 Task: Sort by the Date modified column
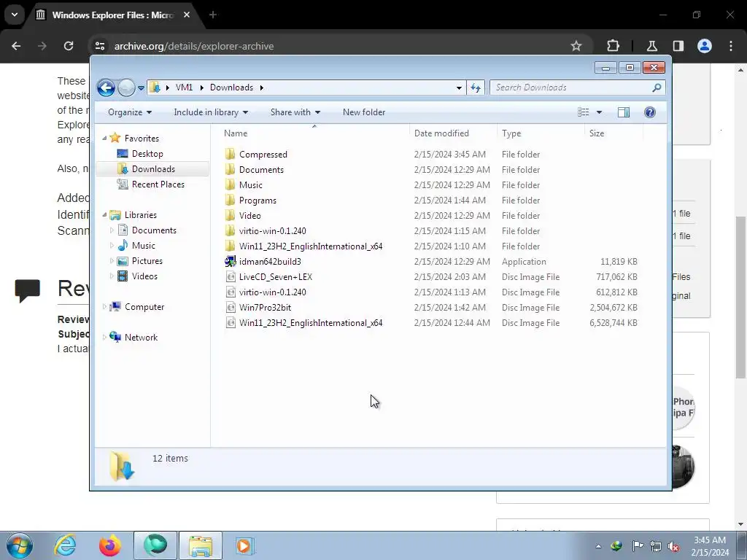[x=453, y=133]
